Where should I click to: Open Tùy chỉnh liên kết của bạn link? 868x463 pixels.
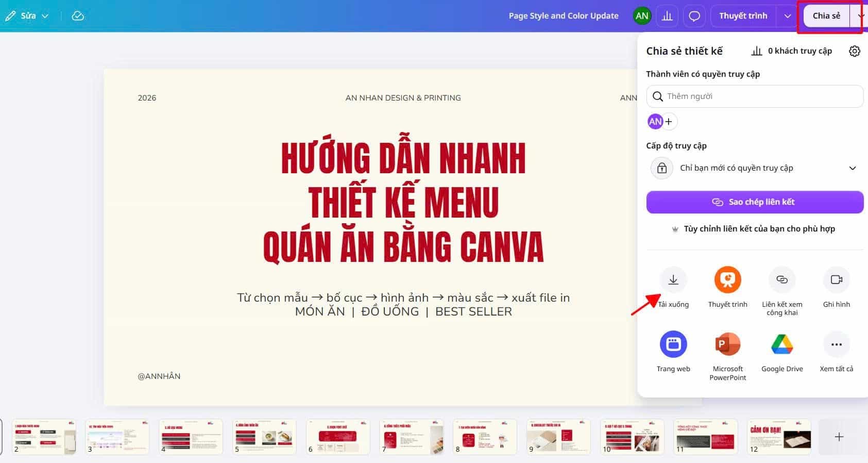754,229
